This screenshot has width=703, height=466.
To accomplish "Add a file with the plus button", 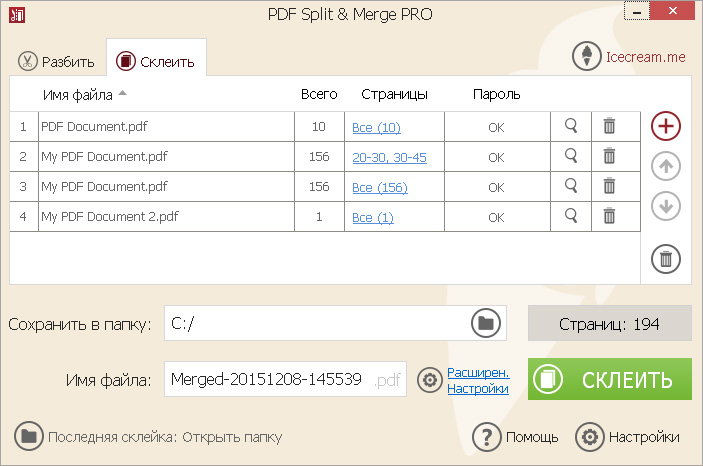I will pyautogui.click(x=666, y=126).
